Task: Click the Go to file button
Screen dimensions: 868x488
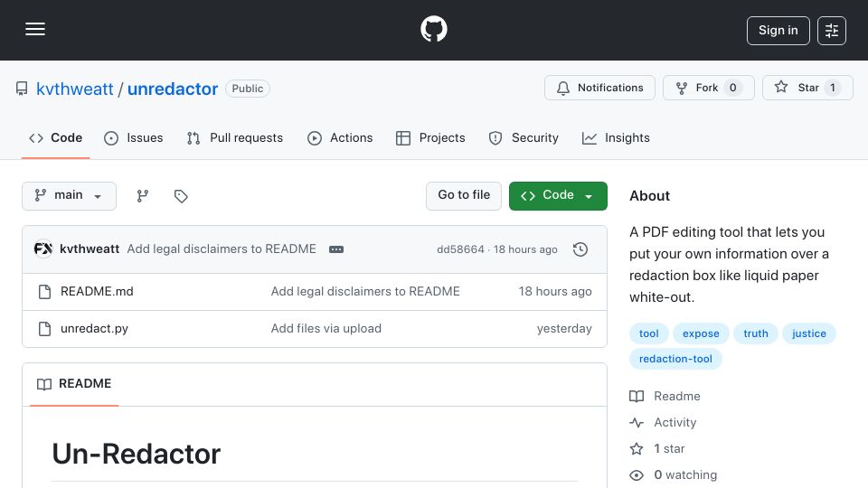Action: [464, 196]
